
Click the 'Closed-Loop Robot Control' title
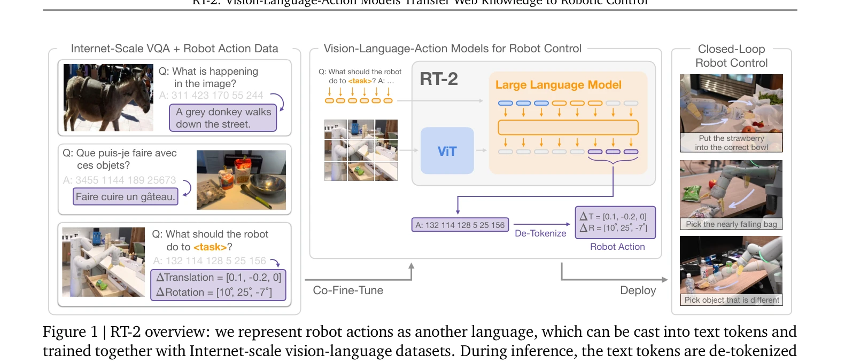pyautogui.click(x=731, y=56)
